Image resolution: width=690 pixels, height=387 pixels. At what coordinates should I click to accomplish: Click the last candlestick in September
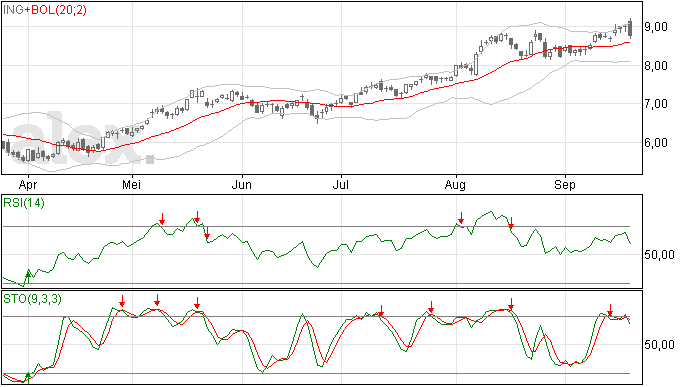click(x=630, y=28)
